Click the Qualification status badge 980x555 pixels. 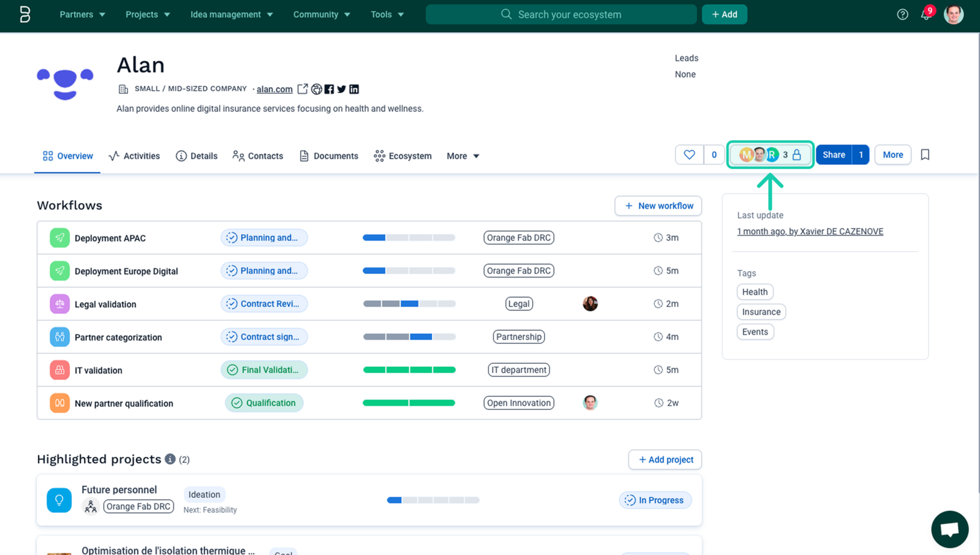click(264, 403)
